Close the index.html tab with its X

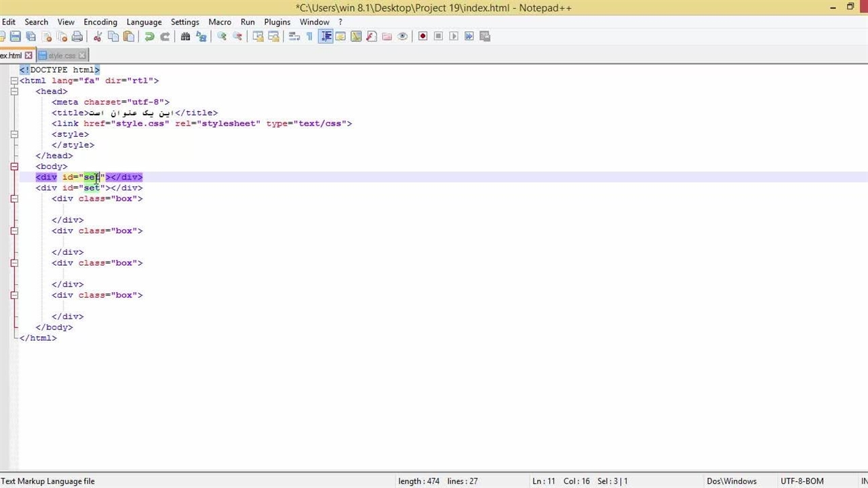pos(28,56)
